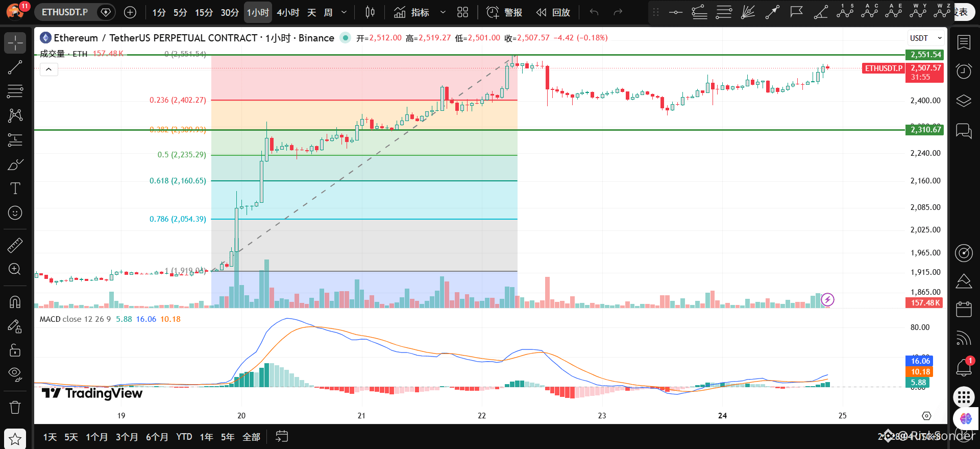The height and width of the screenshot is (449, 980).
Task: Click the MACD indicator legend label
Action: click(50, 319)
